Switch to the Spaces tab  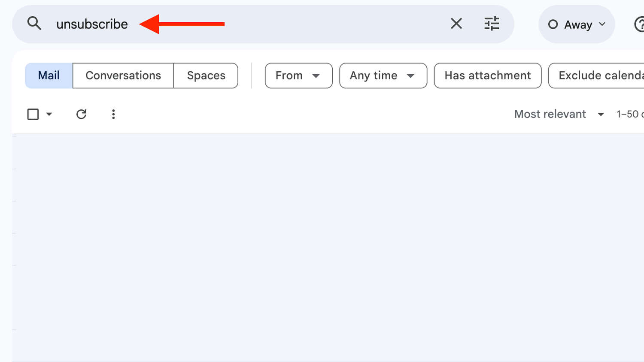(206, 75)
